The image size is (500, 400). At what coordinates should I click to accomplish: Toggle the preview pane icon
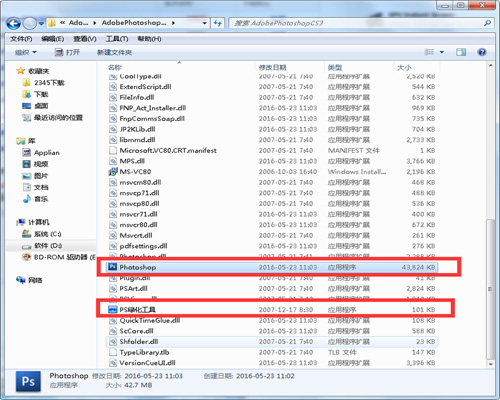tap(461, 52)
